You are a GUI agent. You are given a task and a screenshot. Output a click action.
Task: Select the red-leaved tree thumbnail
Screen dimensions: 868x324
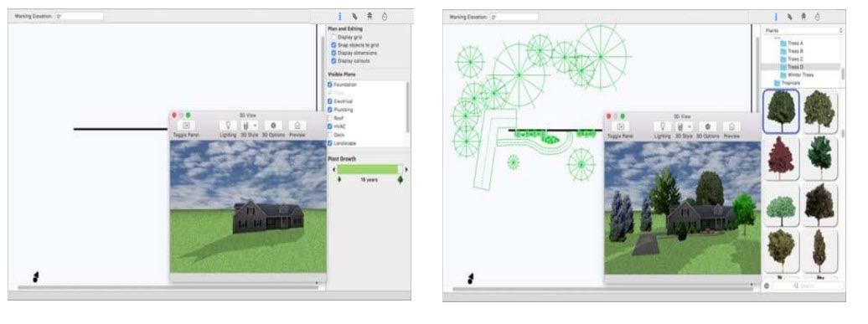click(781, 159)
